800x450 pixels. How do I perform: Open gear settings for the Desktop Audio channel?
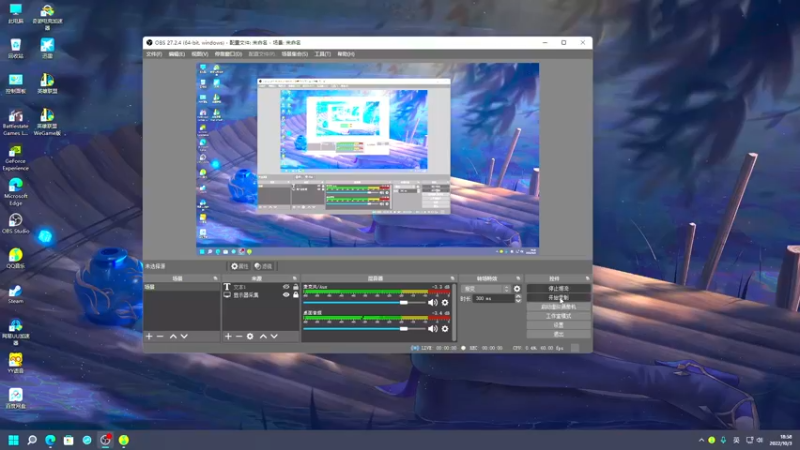point(445,329)
